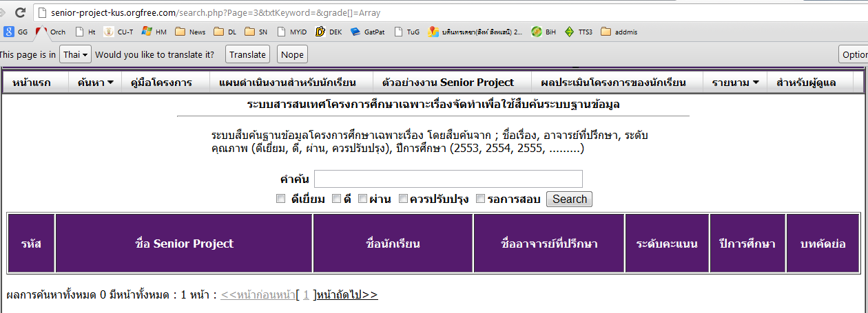
Task: Reload the page with the refresh icon
Action: tap(20, 12)
